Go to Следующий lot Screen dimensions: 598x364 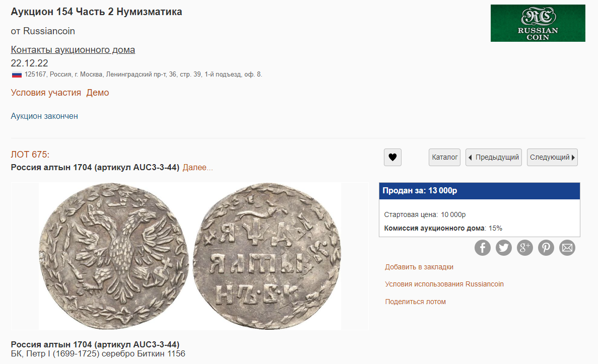pyautogui.click(x=552, y=157)
